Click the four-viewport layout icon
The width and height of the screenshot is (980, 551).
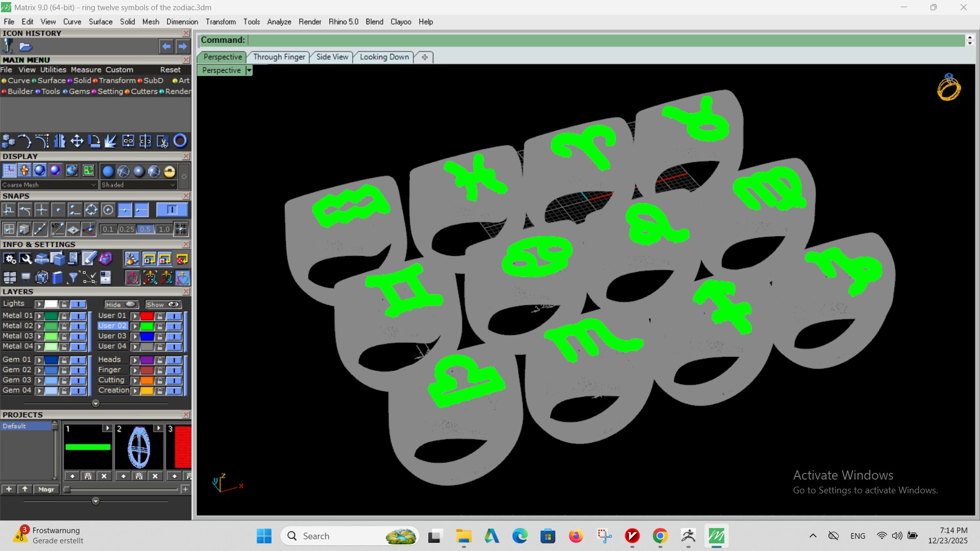(x=10, y=277)
